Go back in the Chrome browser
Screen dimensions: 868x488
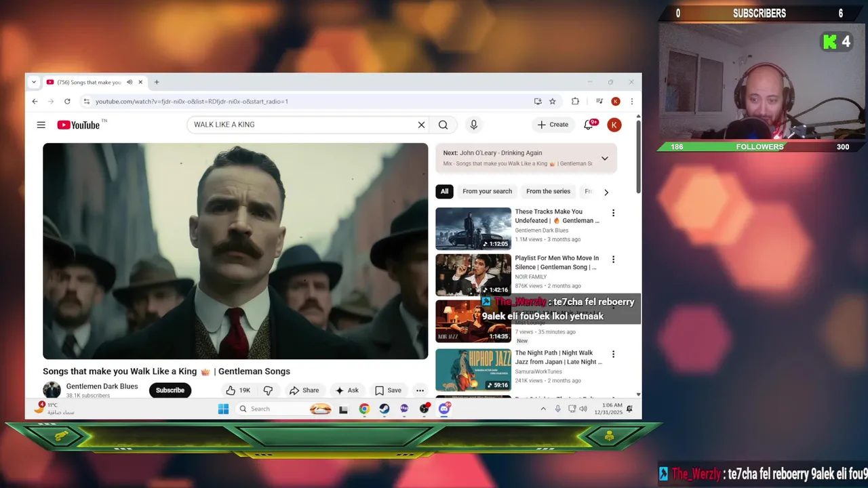(x=35, y=102)
